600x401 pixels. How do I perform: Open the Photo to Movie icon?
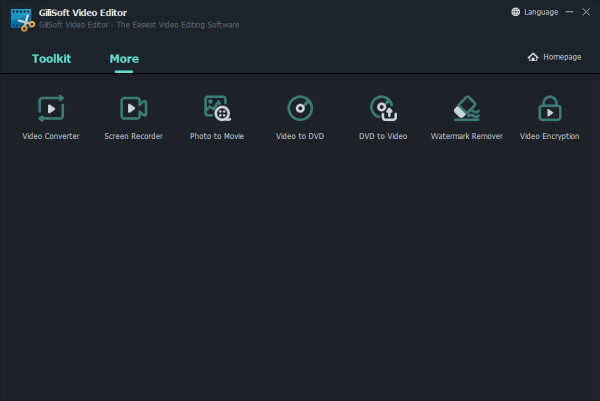coord(217,108)
